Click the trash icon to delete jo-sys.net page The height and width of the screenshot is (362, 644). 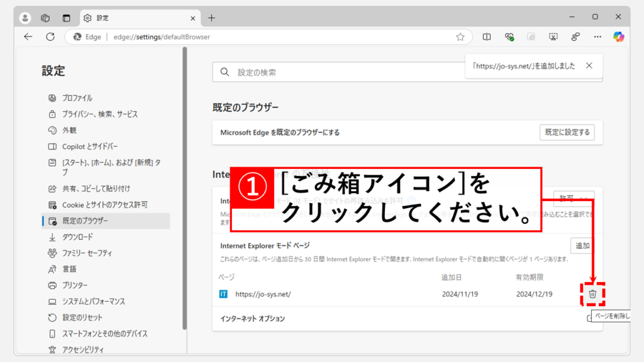[592, 293]
